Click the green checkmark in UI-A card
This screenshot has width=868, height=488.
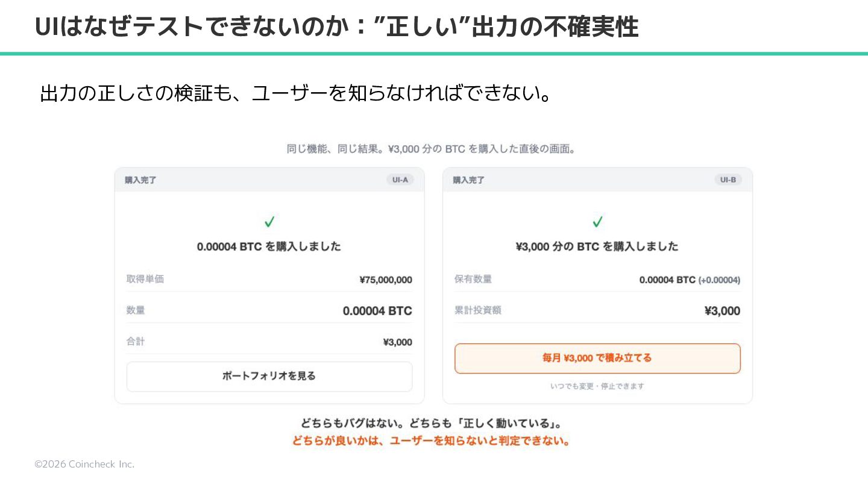tap(269, 222)
